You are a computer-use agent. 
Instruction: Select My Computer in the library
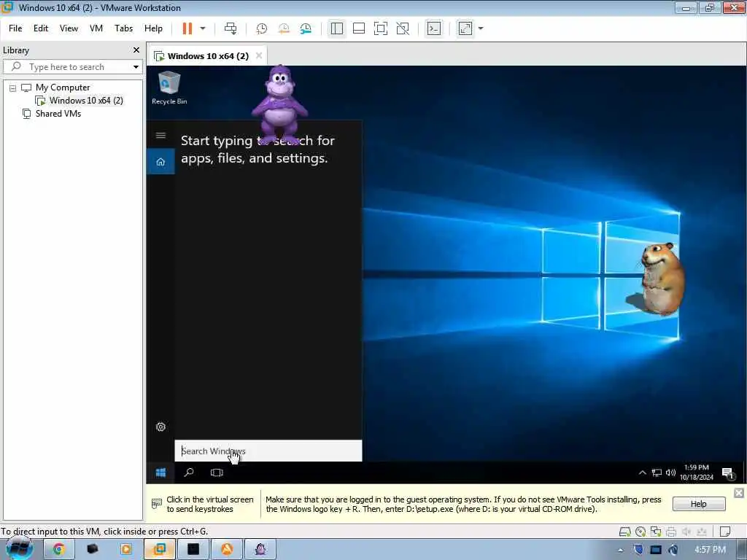pos(63,87)
